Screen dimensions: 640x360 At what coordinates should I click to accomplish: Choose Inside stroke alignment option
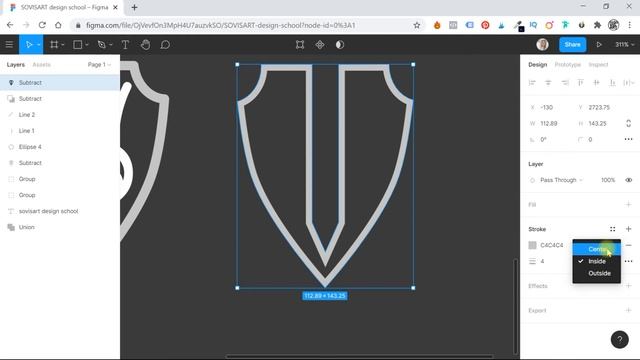pos(596,261)
